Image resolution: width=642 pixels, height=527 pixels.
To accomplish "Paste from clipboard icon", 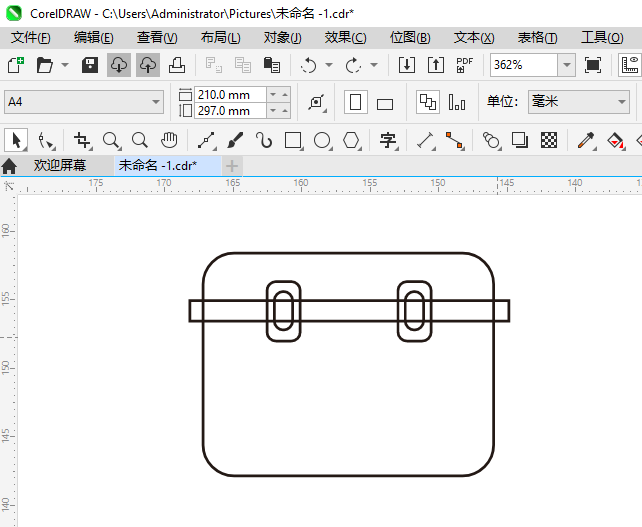I will pos(272,65).
